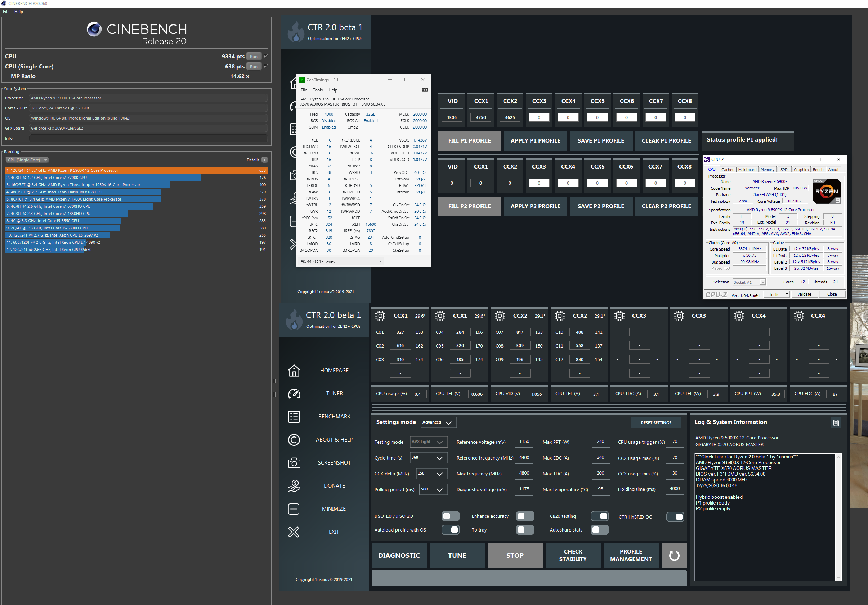
Task: Click the Homepage house icon in CTR sidebar
Action: [x=294, y=370]
